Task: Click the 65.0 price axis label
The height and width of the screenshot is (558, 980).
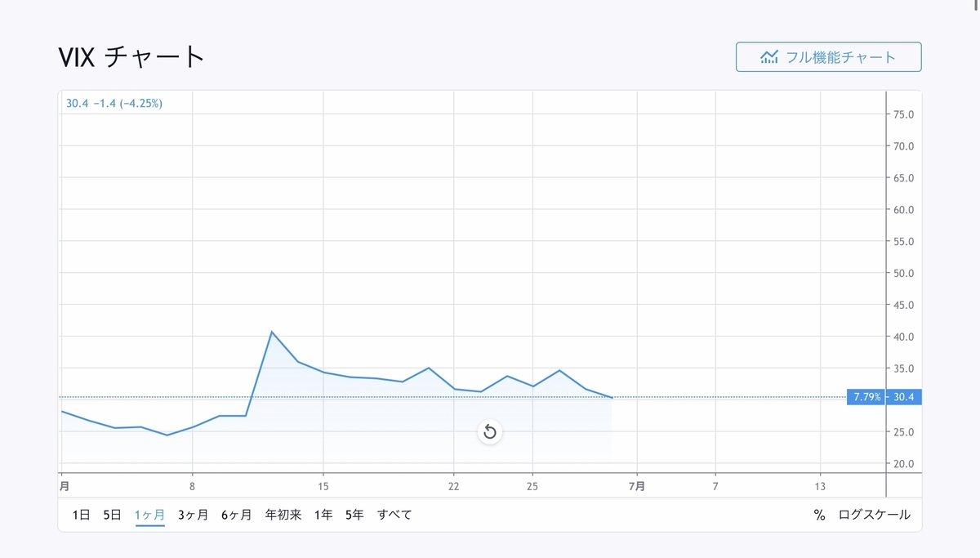Action: [x=904, y=178]
